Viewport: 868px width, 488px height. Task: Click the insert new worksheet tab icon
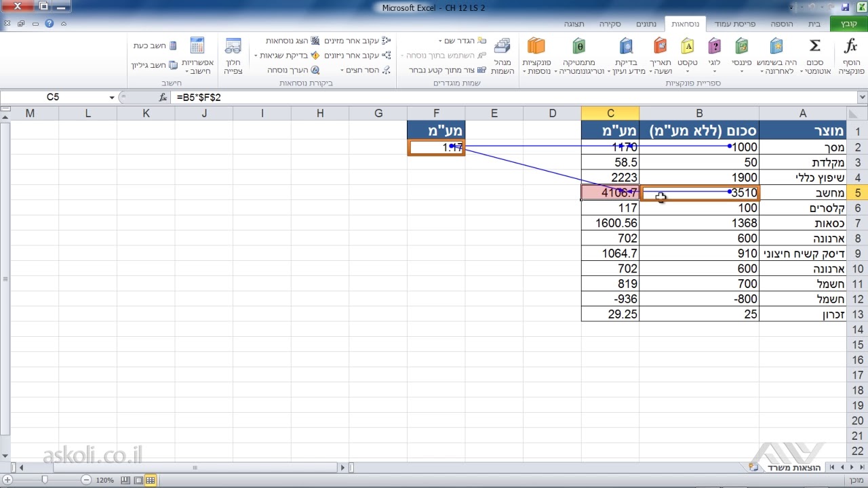point(753,467)
